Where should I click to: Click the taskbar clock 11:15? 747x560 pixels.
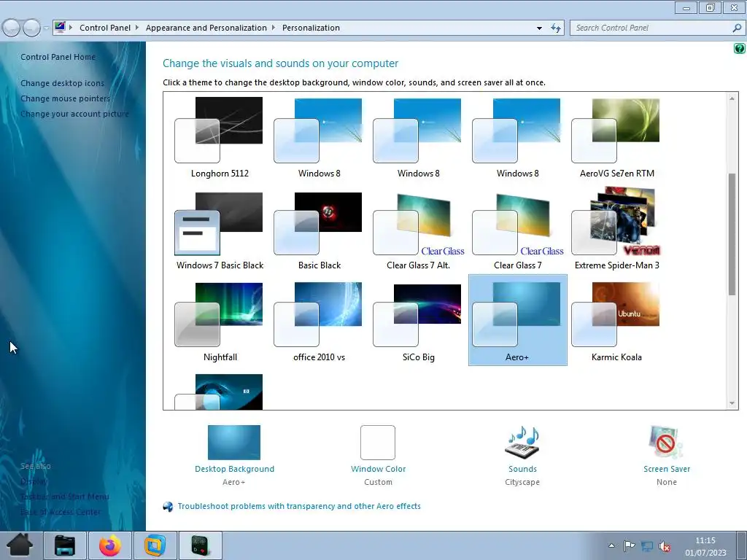tap(705, 540)
